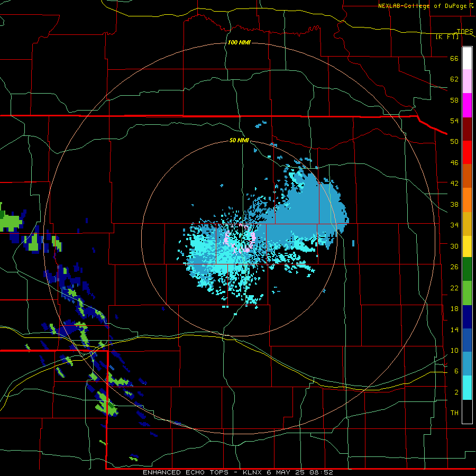Pick the white swatch atop the legend
The height and width of the screenshot is (476, 476).
[467, 58]
